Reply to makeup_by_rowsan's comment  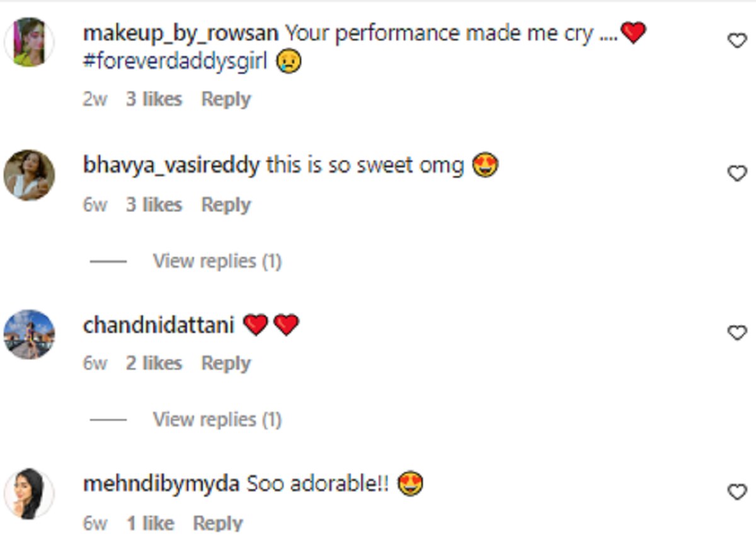click(226, 99)
